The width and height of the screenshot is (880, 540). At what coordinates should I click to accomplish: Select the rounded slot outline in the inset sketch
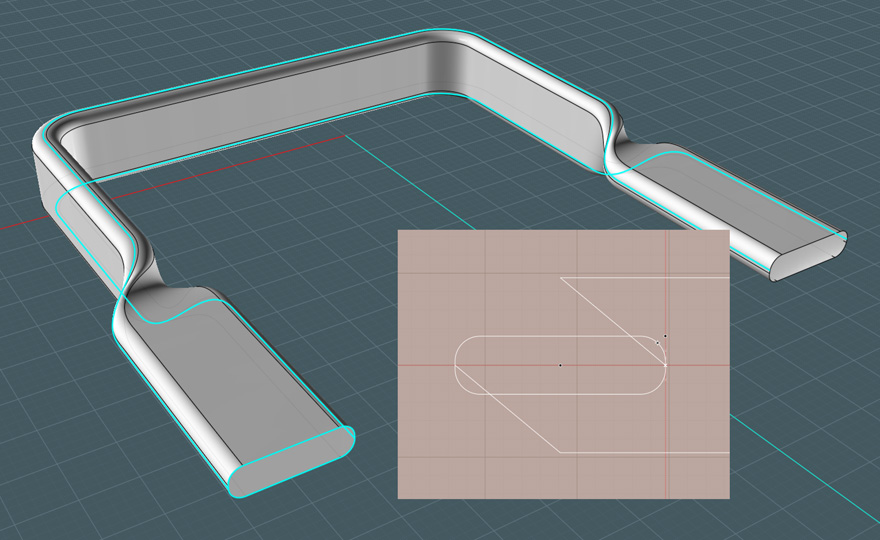click(x=560, y=365)
